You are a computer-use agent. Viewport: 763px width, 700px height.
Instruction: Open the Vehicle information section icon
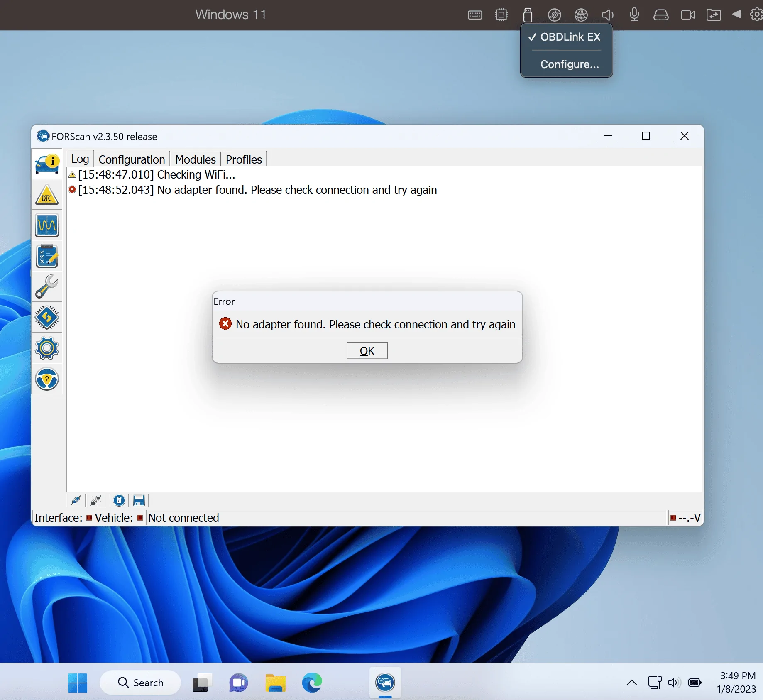47,164
